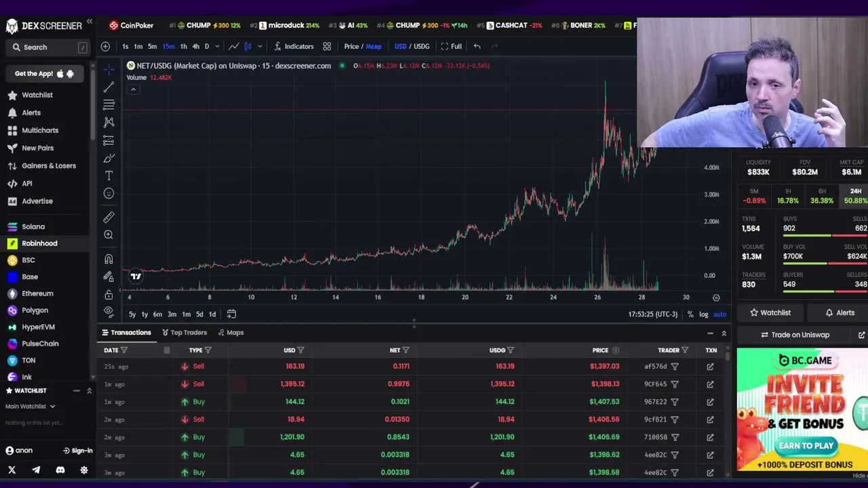Open Indicators panel
This screenshot has width=868, height=488.
click(x=294, y=46)
